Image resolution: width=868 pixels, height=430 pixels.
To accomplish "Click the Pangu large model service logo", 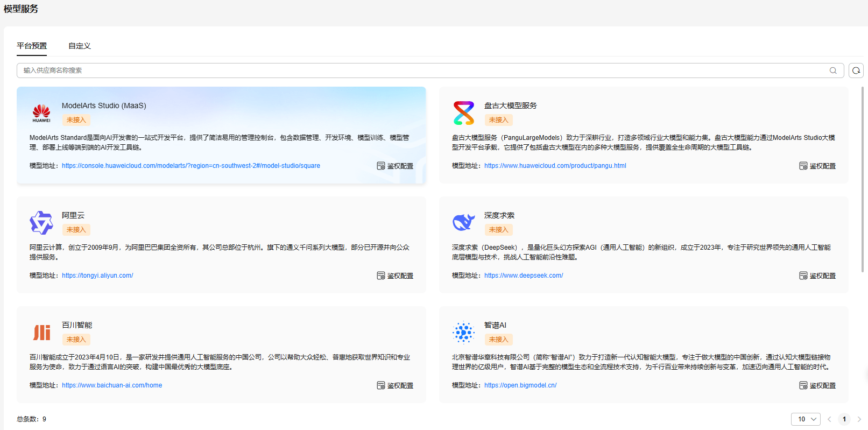I will coord(463,113).
